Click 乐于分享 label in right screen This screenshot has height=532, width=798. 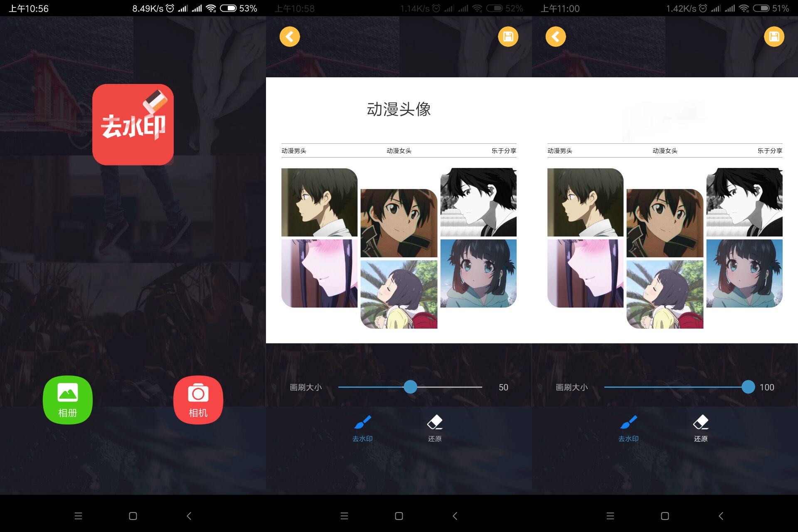pos(770,151)
